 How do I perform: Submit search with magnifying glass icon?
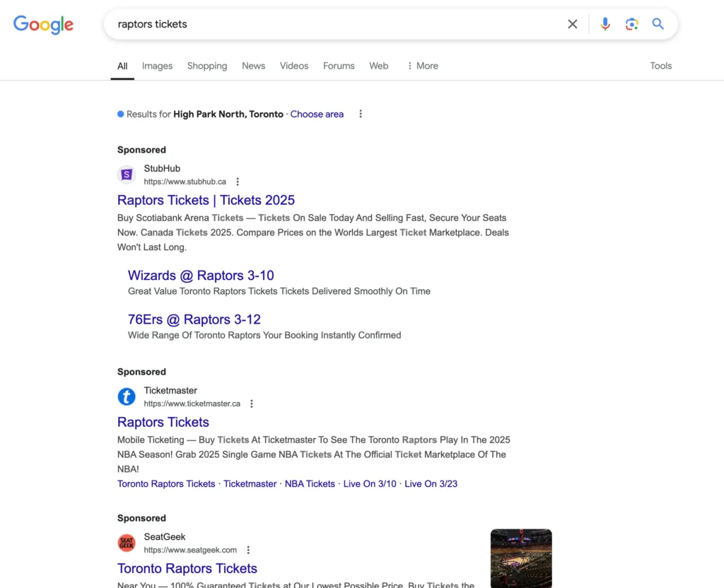[658, 24]
